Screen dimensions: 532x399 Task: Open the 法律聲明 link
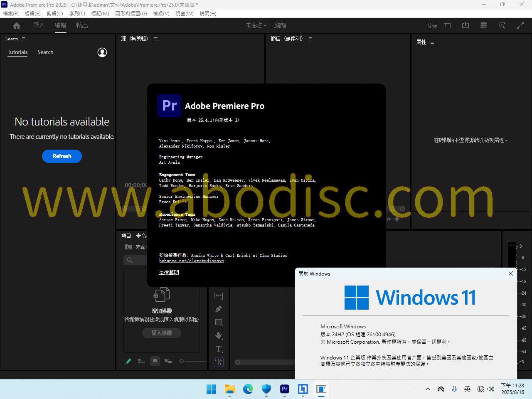pyautogui.click(x=169, y=273)
